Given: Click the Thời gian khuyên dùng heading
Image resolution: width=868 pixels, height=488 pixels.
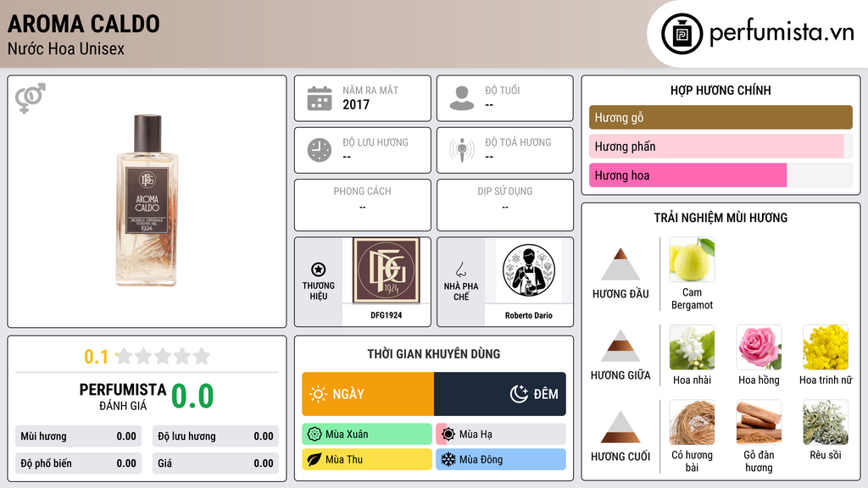Looking at the screenshot, I should (x=434, y=353).
